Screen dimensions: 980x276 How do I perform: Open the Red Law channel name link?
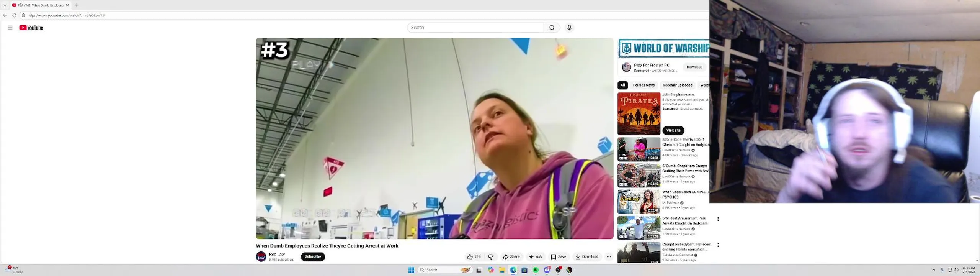[277, 255]
